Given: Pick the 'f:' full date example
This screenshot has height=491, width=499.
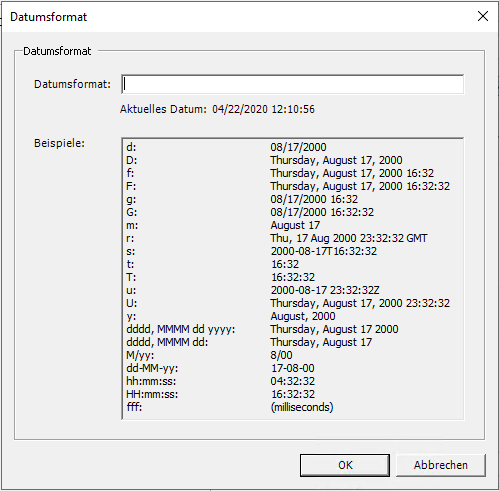Looking at the screenshot, I should tap(292, 173).
